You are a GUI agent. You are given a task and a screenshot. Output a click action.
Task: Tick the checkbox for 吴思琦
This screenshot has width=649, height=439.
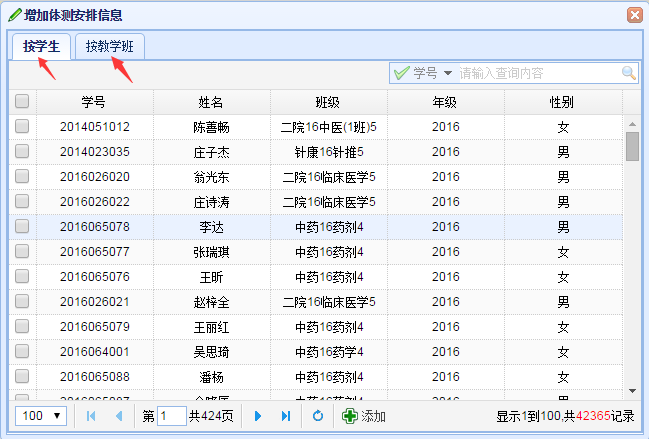[22, 352]
